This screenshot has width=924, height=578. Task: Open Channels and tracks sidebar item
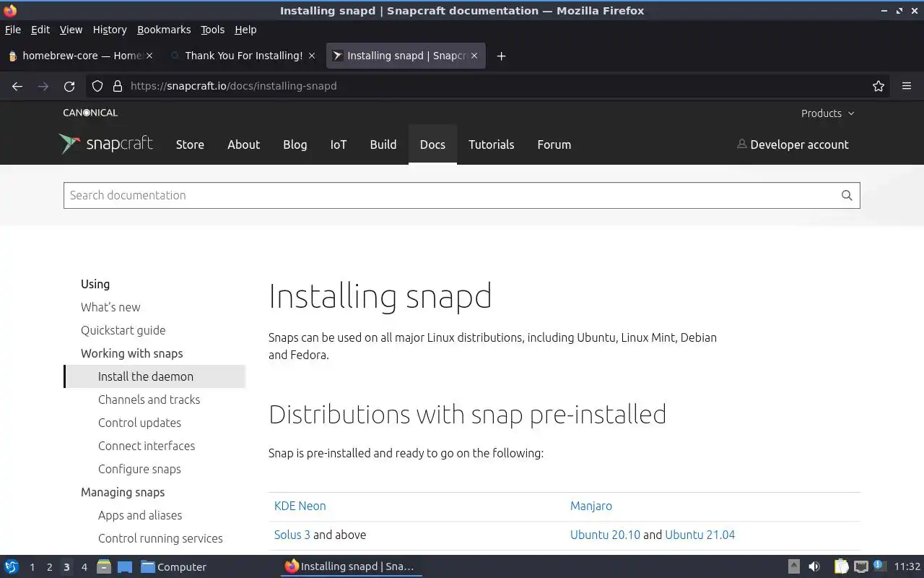[149, 400]
